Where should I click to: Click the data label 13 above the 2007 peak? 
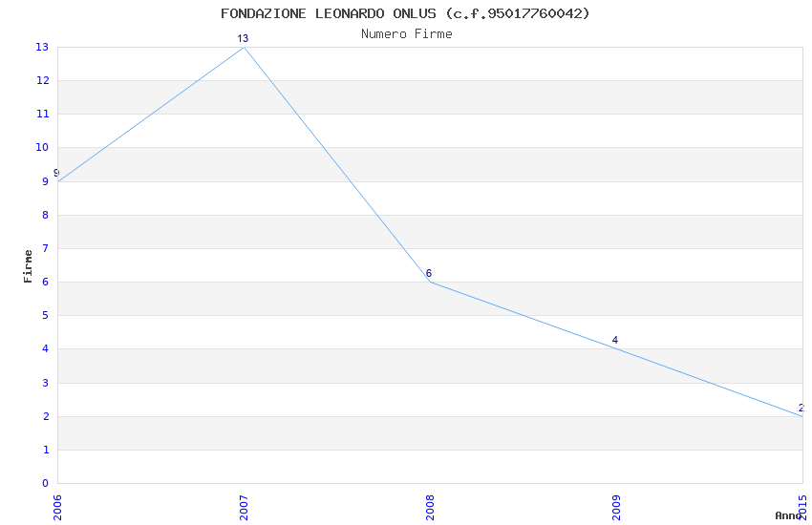243,38
